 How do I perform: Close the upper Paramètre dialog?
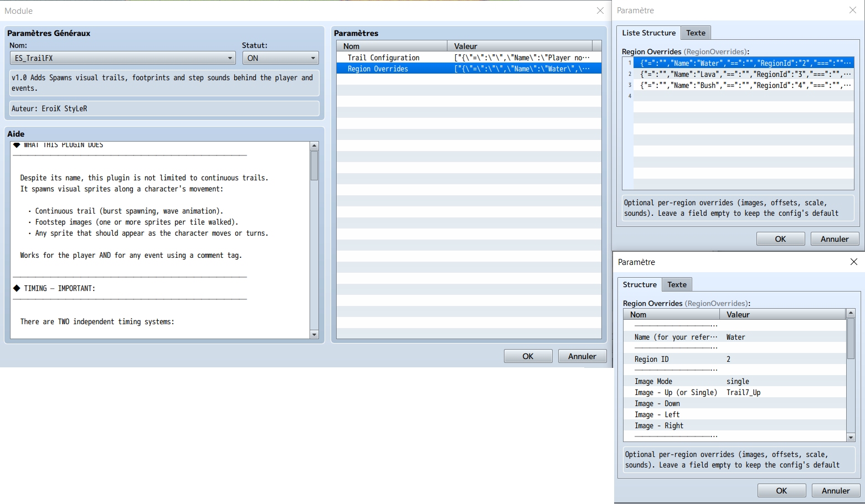[x=852, y=10]
